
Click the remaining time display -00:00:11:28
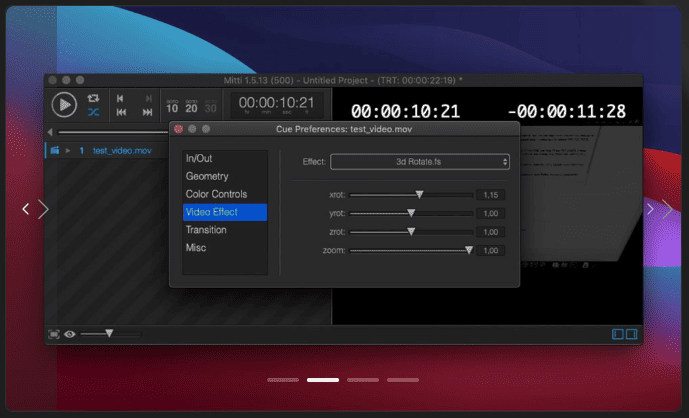[x=567, y=112]
